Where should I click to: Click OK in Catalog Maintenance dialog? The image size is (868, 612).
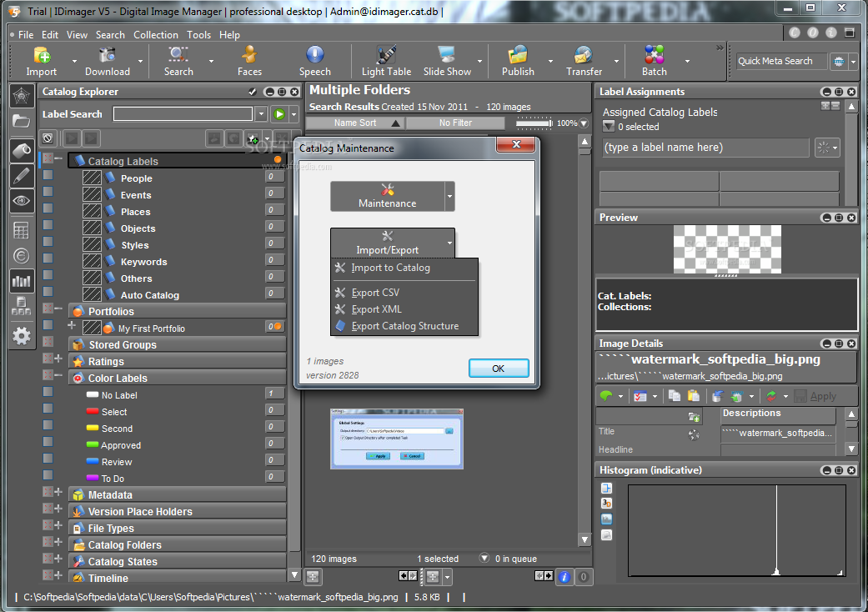(499, 368)
